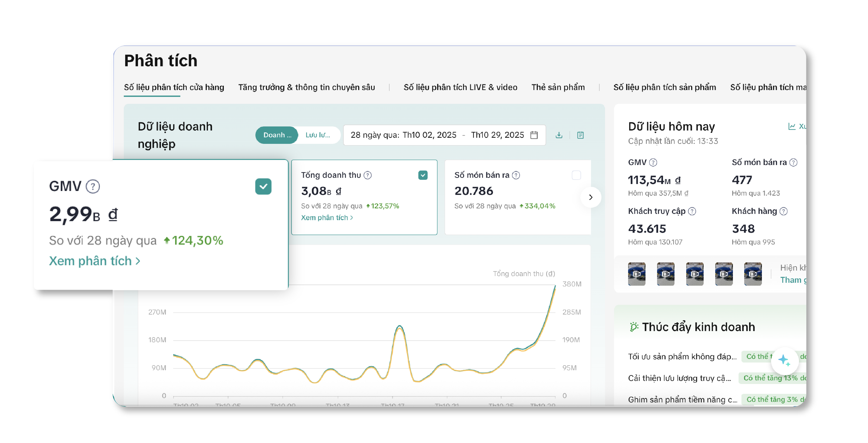868x443 pixels.
Task: Switch to Tăng trưởng & thông tin chuyên sâu tab
Action: [x=306, y=87]
